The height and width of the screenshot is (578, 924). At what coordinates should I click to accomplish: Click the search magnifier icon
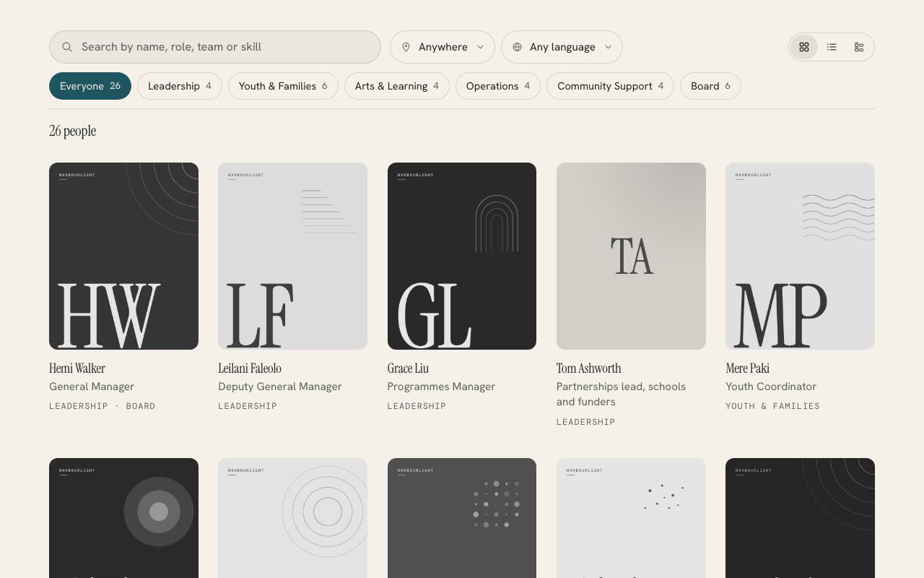pyautogui.click(x=67, y=47)
